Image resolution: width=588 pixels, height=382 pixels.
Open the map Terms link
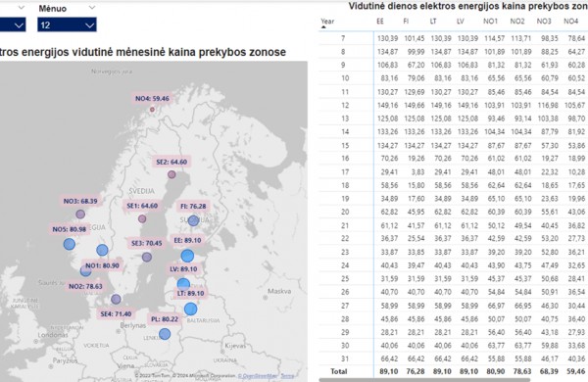(x=287, y=375)
